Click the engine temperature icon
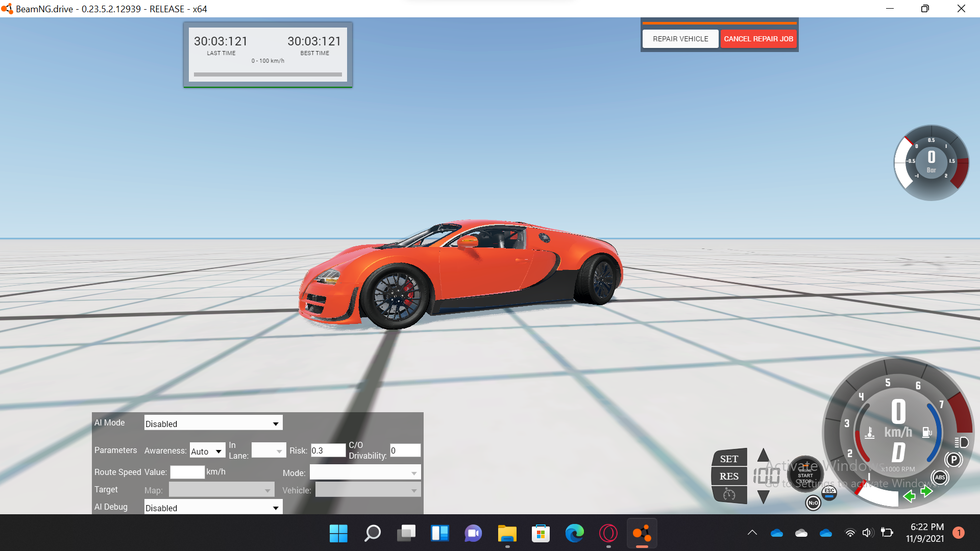This screenshot has height=551, width=980. [x=870, y=433]
